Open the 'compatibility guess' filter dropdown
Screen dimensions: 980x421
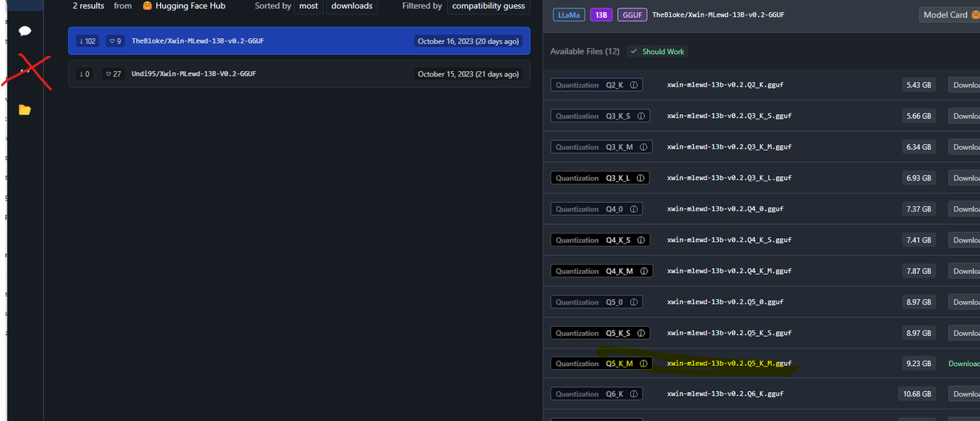click(488, 6)
